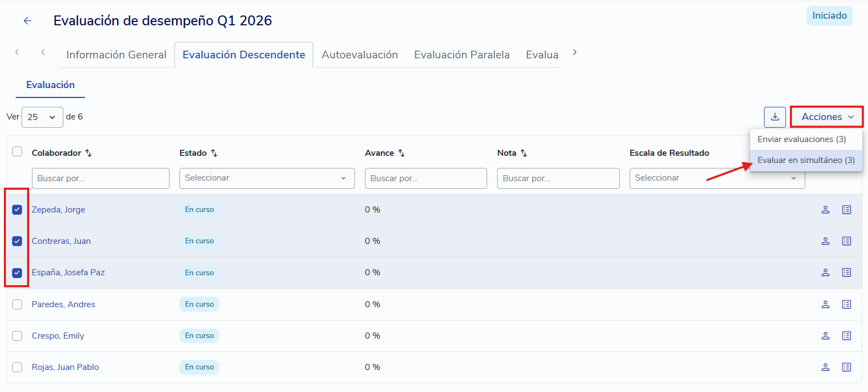This screenshot has height=392, width=868.
Task: Sort by Colaborador column arrows
Action: tap(88, 153)
